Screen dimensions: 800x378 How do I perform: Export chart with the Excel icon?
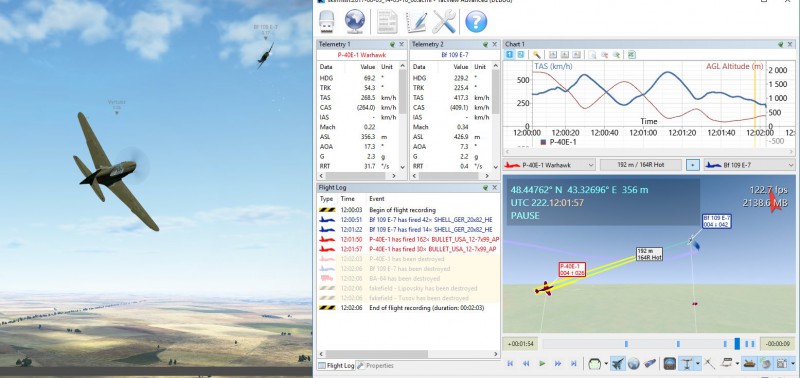click(x=631, y=55)
